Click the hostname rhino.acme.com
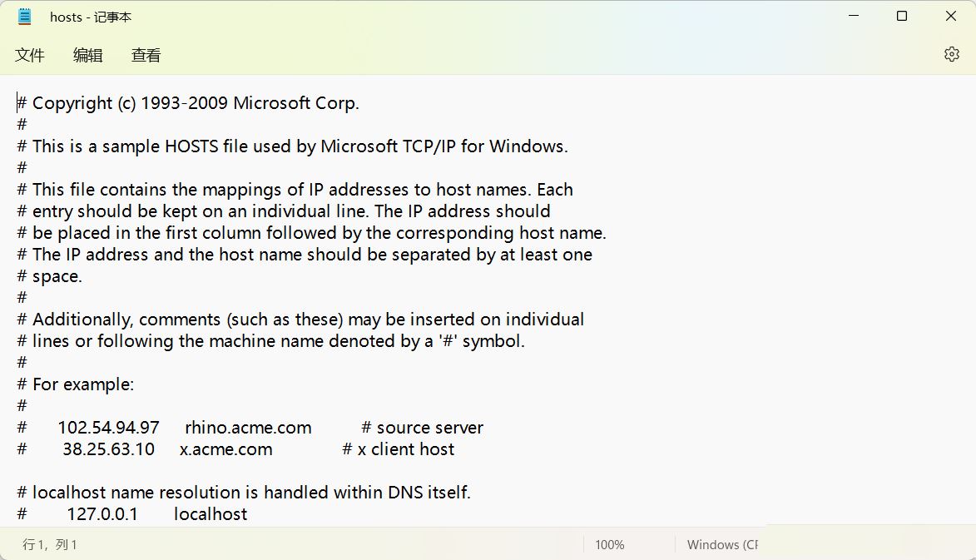 [x=248, y=427]
